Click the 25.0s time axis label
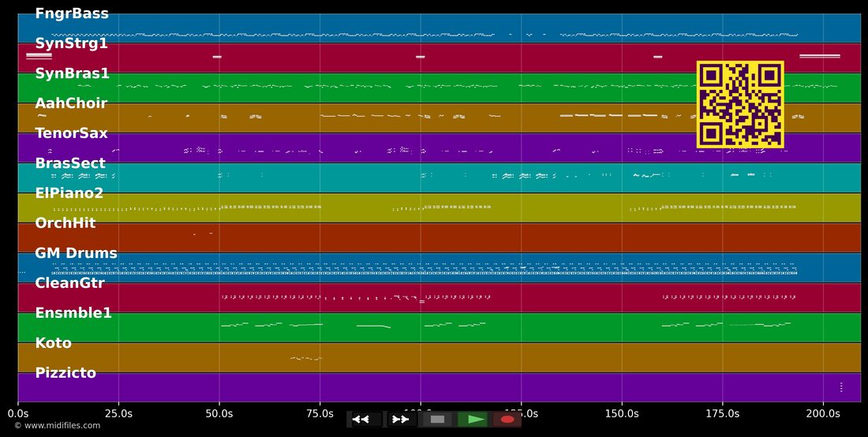 pyautogui.click(x=118, y=414)
